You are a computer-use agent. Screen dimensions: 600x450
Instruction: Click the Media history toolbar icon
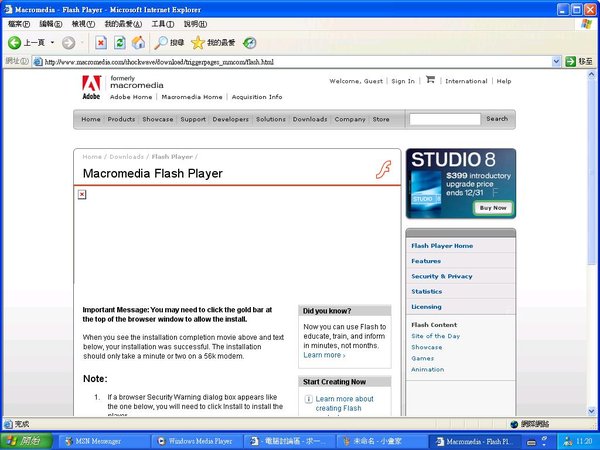point(249,42)
